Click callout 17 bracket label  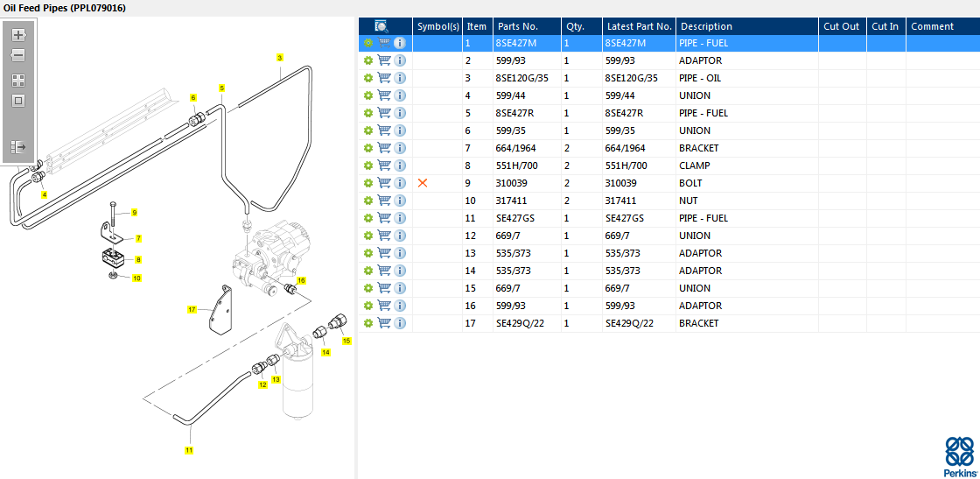(192, 309)
